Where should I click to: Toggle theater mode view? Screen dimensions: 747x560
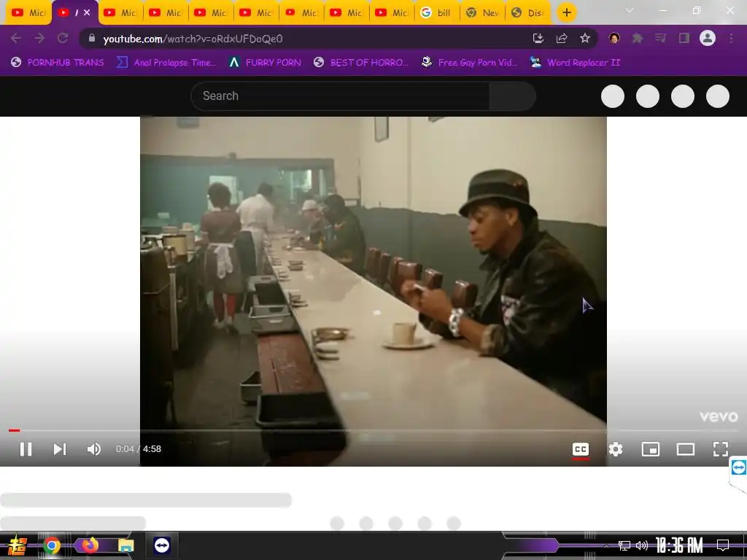(686, 449)
